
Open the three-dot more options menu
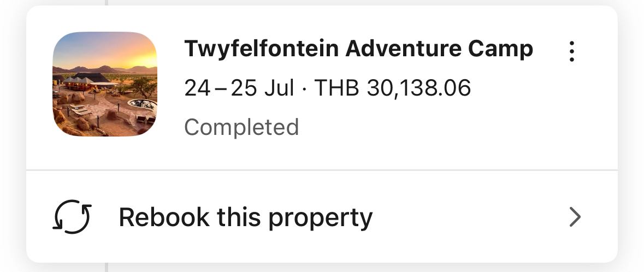coord(572,51)
